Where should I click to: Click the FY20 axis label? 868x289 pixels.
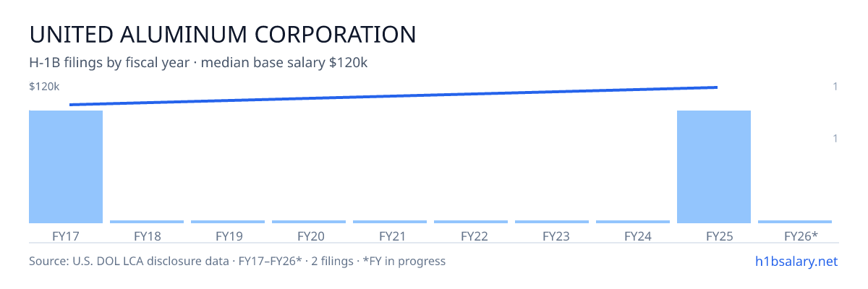(309, 236)
